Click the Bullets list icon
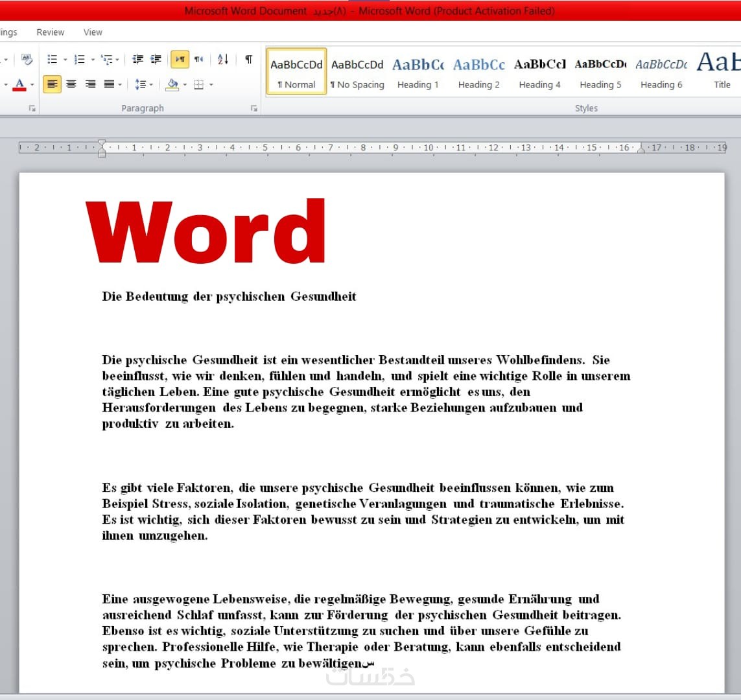Screen dimensions: 741x700 point(52,60)
